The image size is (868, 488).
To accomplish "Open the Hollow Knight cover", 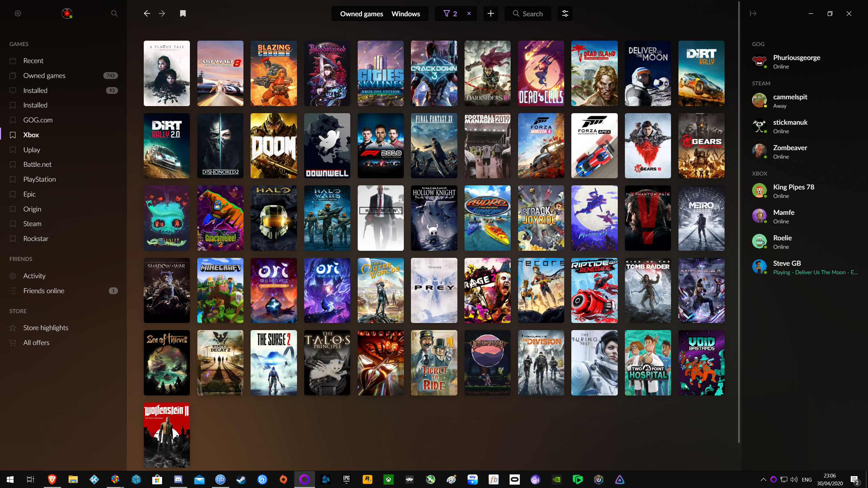I will click(x=434, y=218).
